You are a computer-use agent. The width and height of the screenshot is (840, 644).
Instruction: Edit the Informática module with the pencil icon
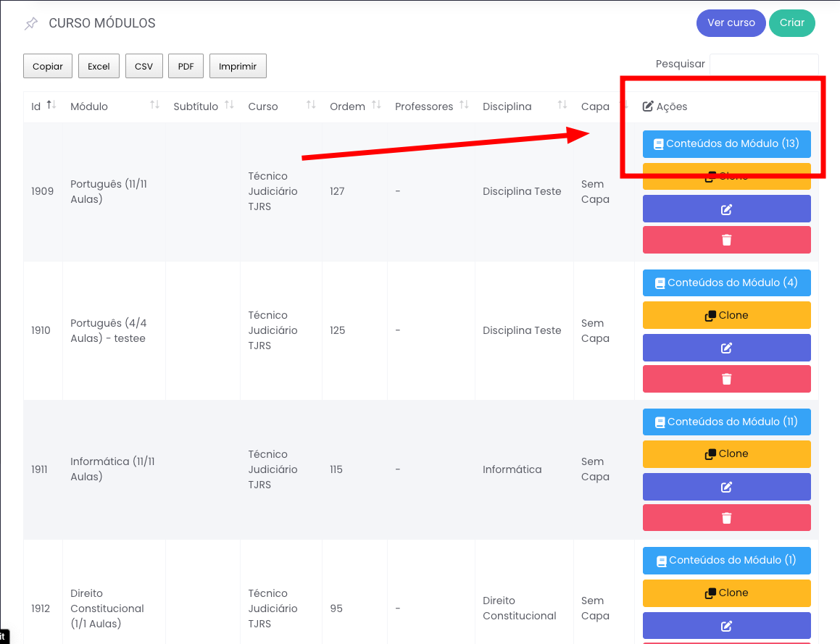pyautogui.click(x=726, y=487)
